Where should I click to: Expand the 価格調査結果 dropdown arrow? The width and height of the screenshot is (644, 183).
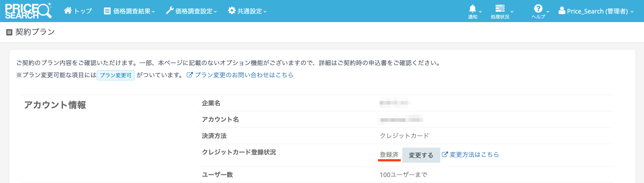pyautogui.click(x=153, y=12)
